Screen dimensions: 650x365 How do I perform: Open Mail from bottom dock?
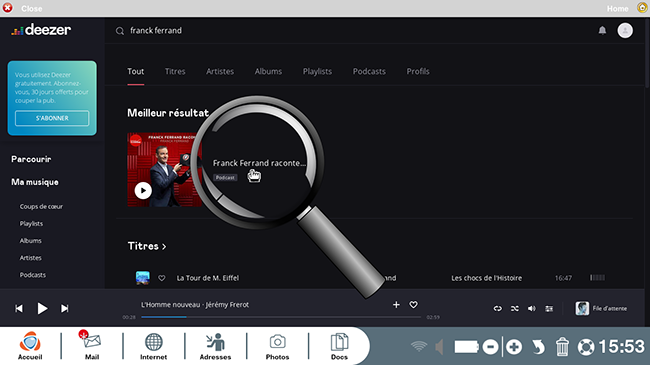pyautogui.click(x=92, y=345)
